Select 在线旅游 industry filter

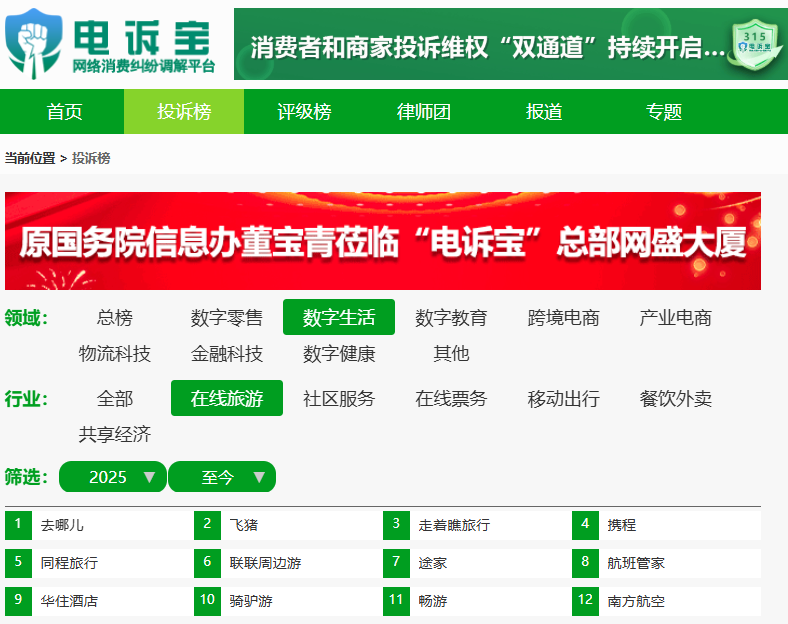click(227, 398)
